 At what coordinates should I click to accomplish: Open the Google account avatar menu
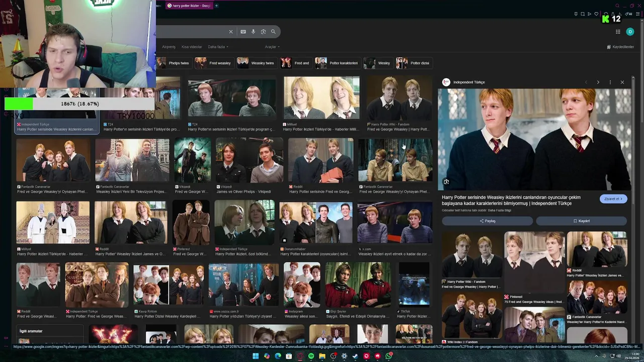pyautogui.click(x=630, y=32)
